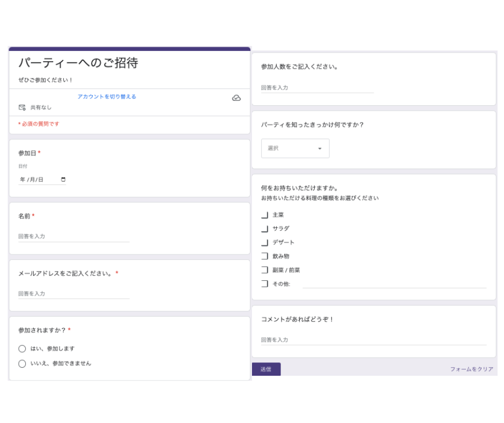Click the 年/月/日 date field
504x423 pixels.
coord(42,180)
